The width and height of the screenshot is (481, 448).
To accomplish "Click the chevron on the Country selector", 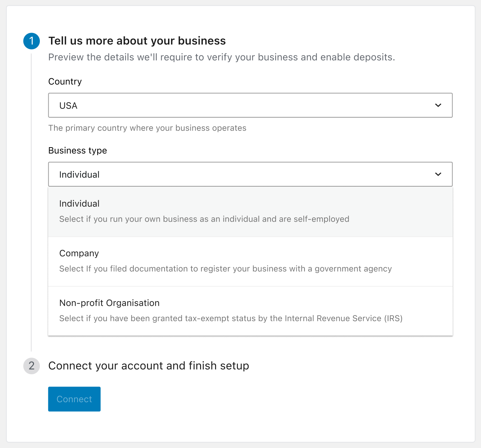I will coord(438,105).
